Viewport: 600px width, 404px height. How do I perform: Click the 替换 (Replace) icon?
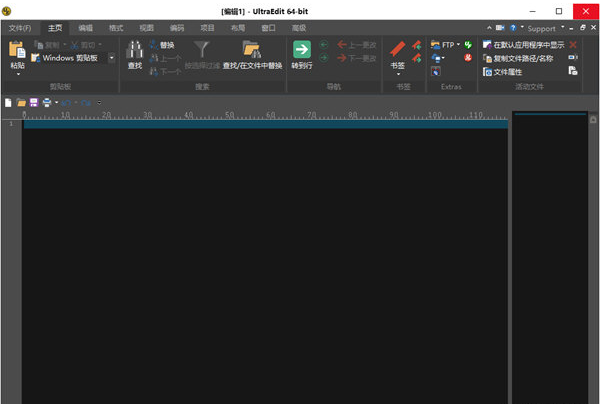(x=166, y=45)
